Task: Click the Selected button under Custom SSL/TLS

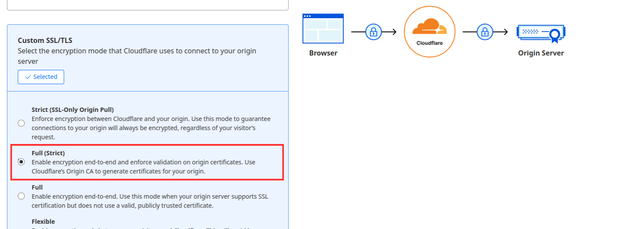Action: click(41, 77)
